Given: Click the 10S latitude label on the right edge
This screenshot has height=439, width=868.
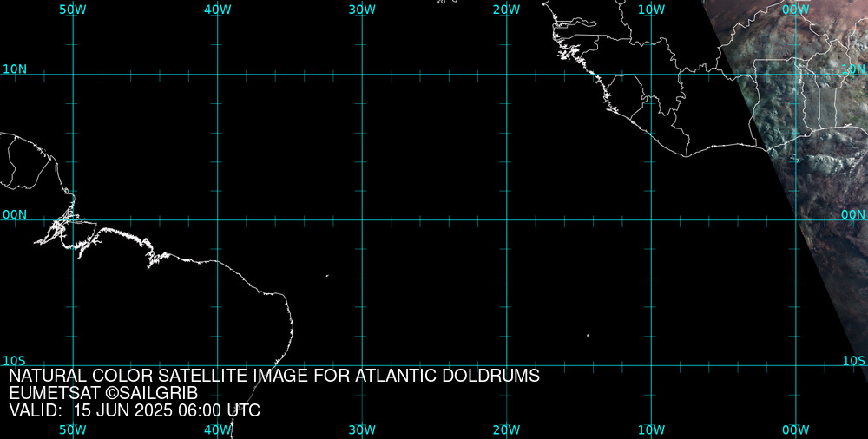Looking at the screenshot, I should 853,361.
